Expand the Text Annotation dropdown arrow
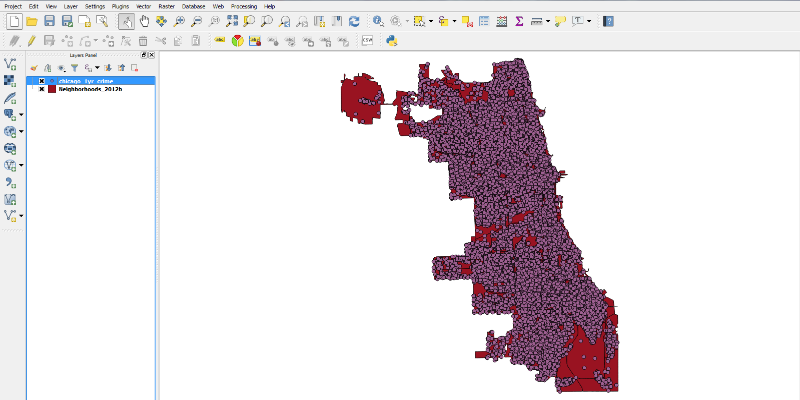Viewport: 800px width, 400px height. pyautogui.click(x=589, y=21)
